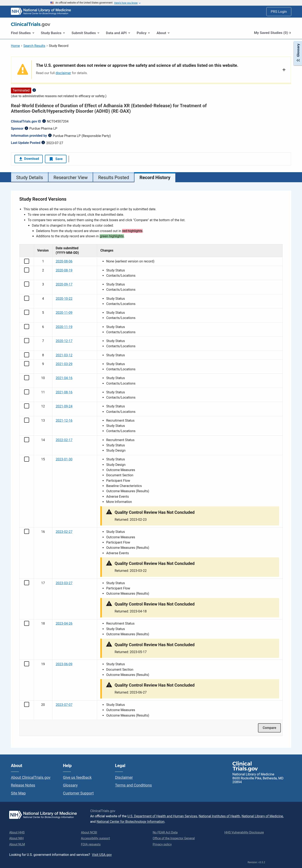Open Release Notes in the footer
Viewport: 302px width, 868px height.
pos(23,785)
